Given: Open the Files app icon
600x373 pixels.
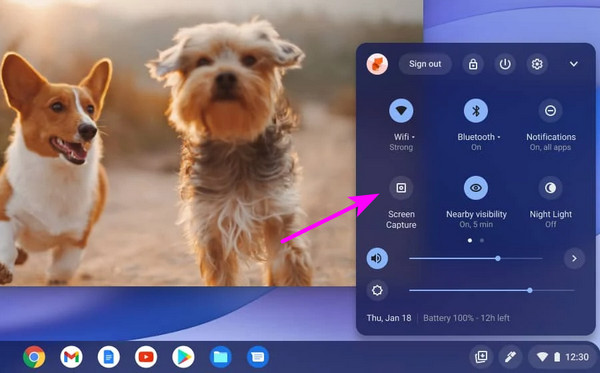Looking at the screenshot, I should 220,357.
